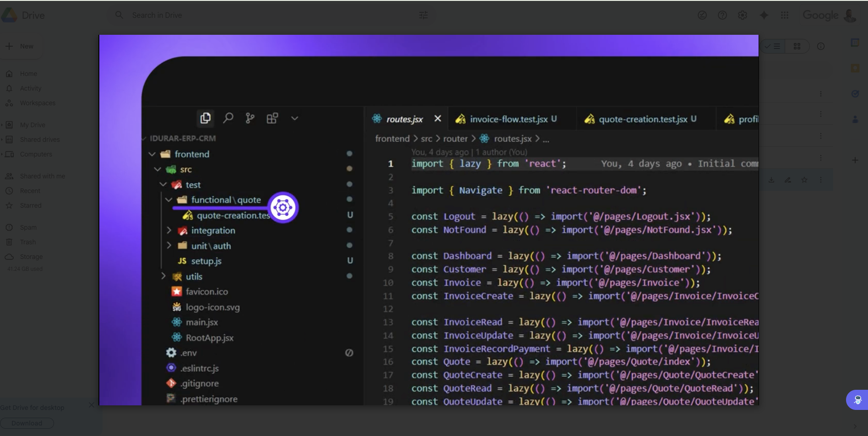Star the highlighted file row
Image resolution: width=868 pixels, height=436 pixels.
[804, 180]
